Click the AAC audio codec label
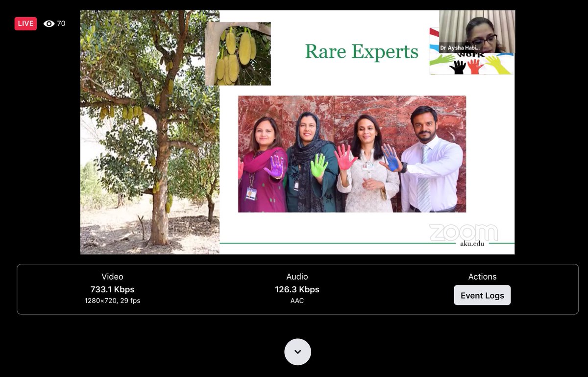588x377 pixels. pos(297,301)
